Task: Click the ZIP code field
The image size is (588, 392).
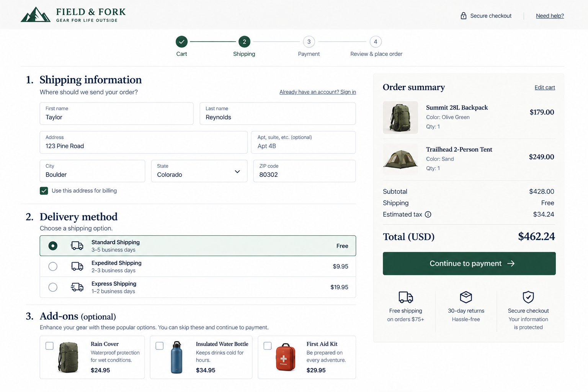Action: pos(304,171)
